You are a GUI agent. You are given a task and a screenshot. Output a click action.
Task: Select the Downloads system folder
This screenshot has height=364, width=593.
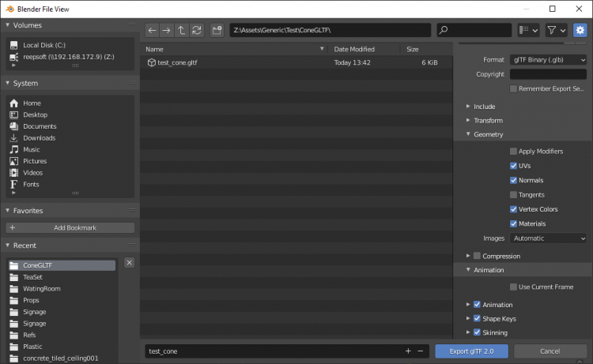pyautogui.click(x=39, y=138)
